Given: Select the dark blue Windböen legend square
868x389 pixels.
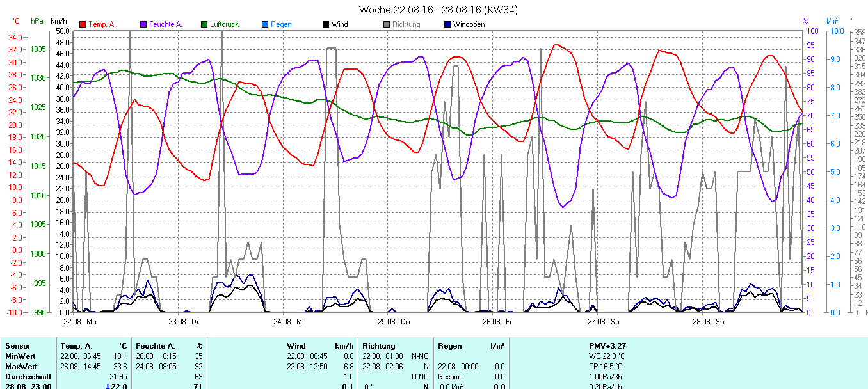Looking at the screenshot, I should [447, 25].
